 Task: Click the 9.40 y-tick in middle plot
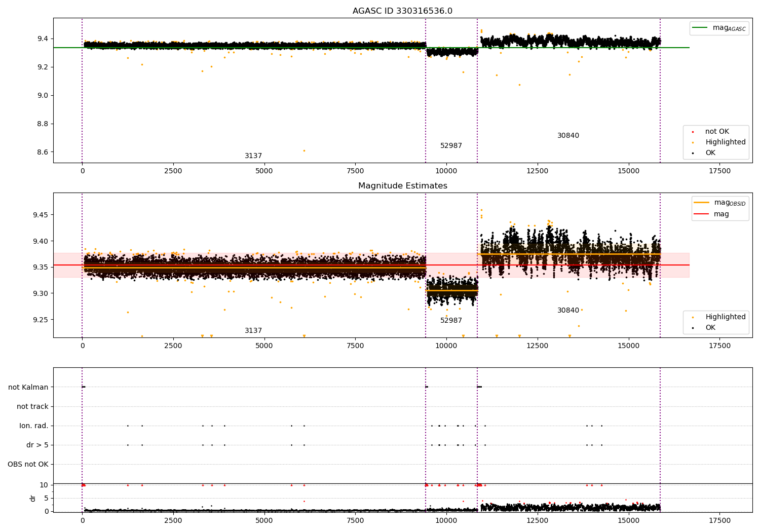click(x=41, y=241)
